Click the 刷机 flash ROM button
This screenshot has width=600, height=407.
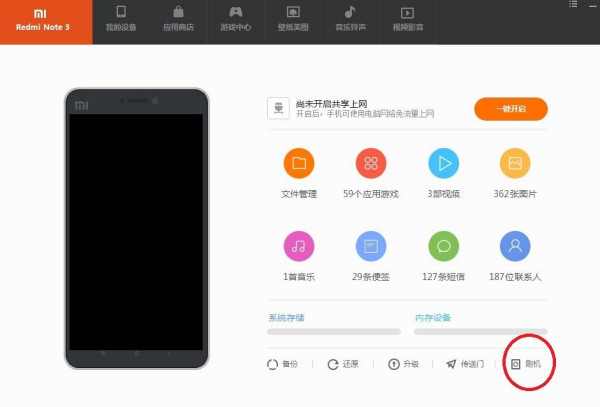pos(526,364)
